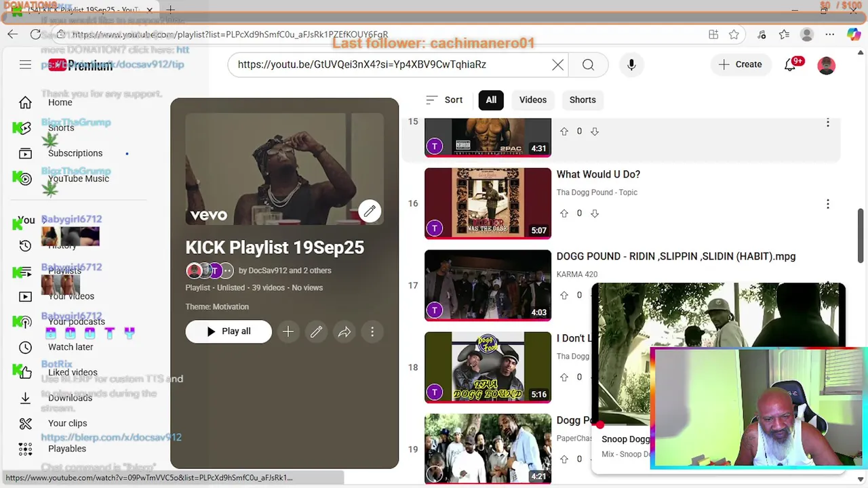The image size is (868, 488).
Task: Upvote video 18 I Don't
Action: (x=564, y=377)
